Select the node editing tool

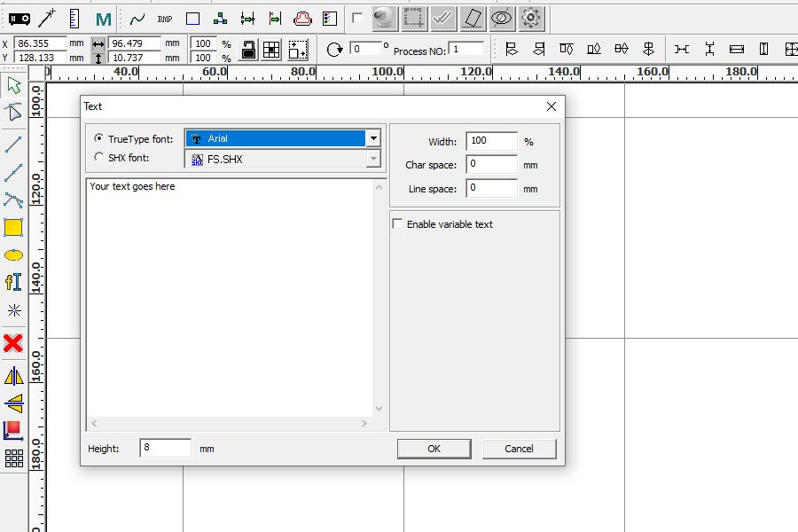coord(12,113)
